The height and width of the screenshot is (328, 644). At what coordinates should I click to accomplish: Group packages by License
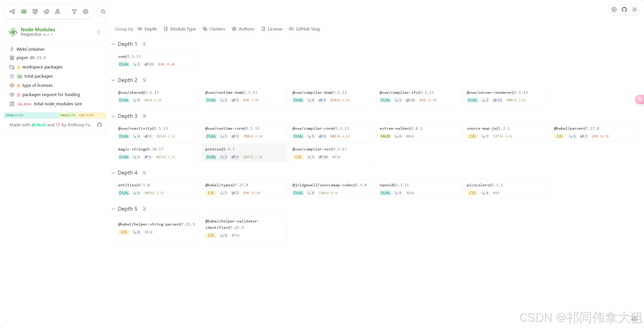(272, 29)
